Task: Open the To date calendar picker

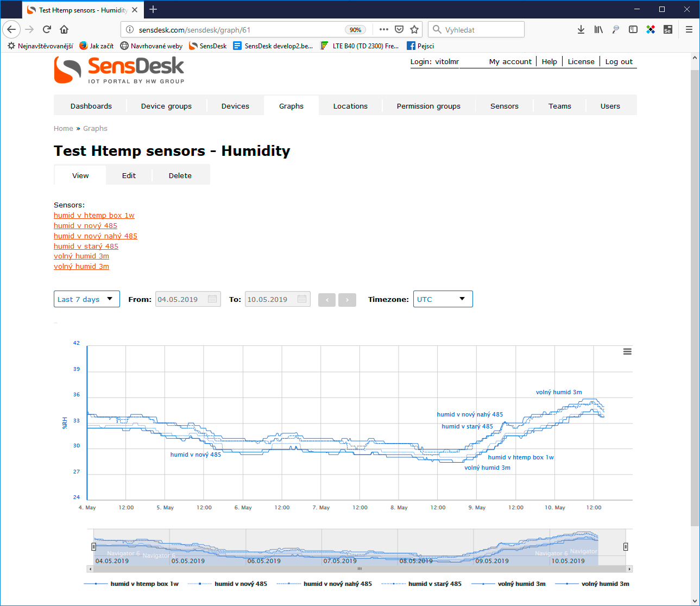Action: point(302,299)
